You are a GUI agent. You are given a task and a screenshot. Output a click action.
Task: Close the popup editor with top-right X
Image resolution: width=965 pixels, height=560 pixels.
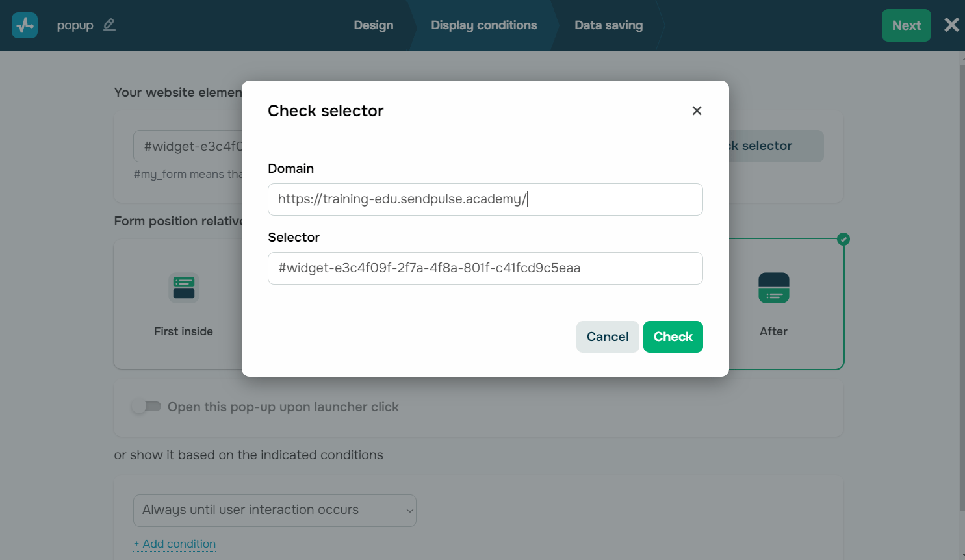pyautogui.click(x=951, y=25)
